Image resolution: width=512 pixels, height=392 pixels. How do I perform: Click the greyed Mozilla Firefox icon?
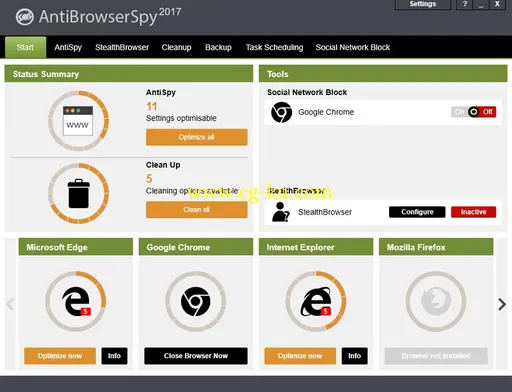[436, 301]
